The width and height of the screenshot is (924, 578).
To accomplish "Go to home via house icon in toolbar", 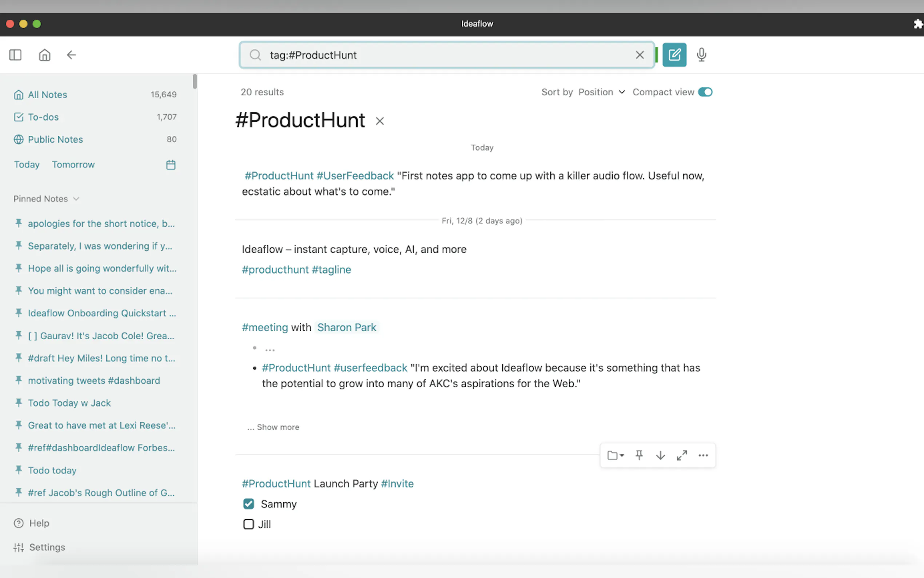I will (45, 55).
